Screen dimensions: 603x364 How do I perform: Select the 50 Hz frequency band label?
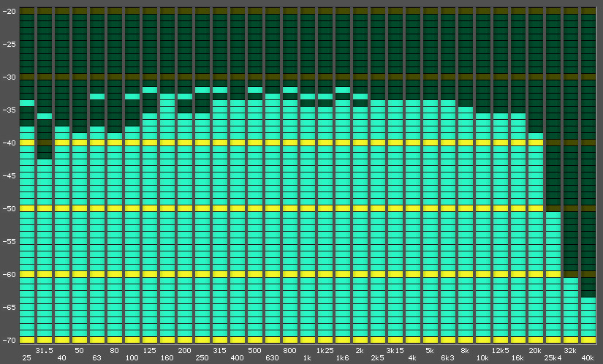[79, 351]
